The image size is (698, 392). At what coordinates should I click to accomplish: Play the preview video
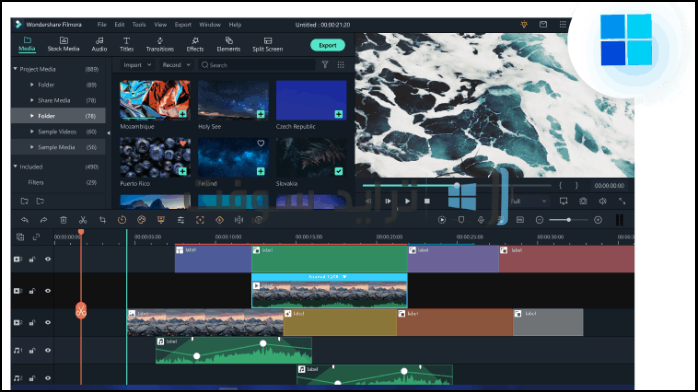[407, 201]
